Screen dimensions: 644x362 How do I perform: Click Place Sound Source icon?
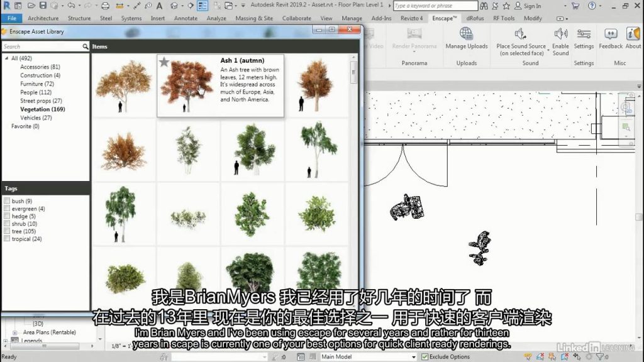click(521, 34)
